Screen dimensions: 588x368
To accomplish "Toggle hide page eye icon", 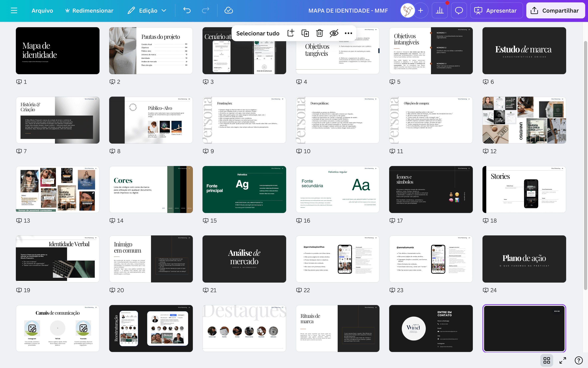I will point(334,33).
